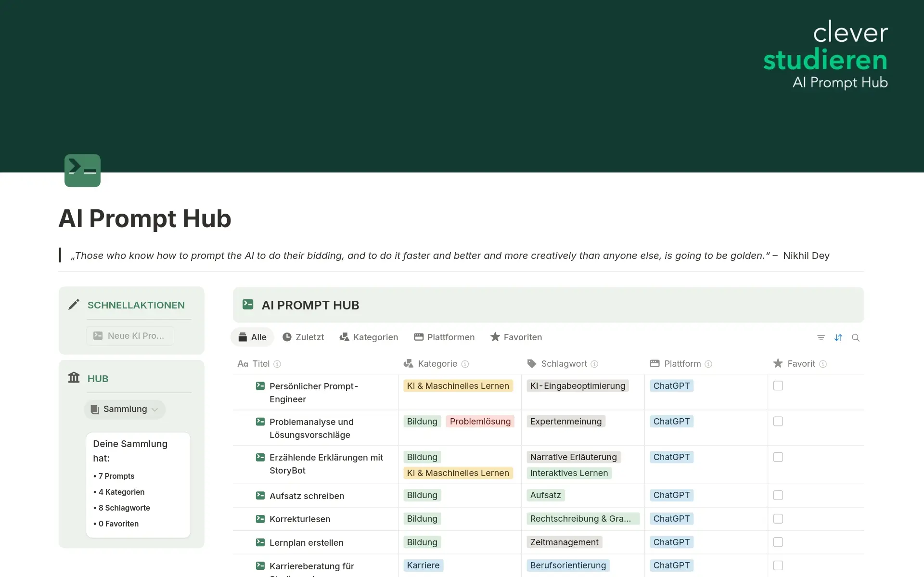Check Favorit box for Persönlicher Prompt-Engineer
Image resolution: width=924 pixels, height=577 pixels.
tap(778, 386)
